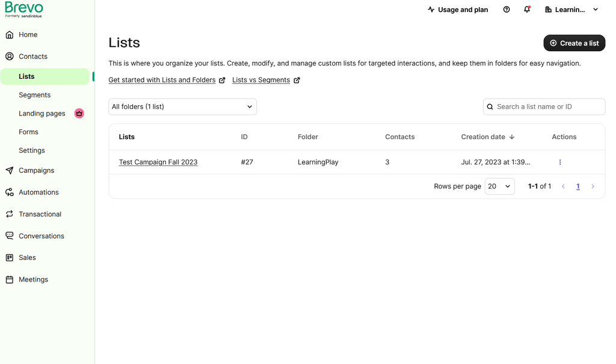Click the Landing pages premium crown icon
Screen dimensions: 616x364
pyautogui.click(x=79, y=113)
